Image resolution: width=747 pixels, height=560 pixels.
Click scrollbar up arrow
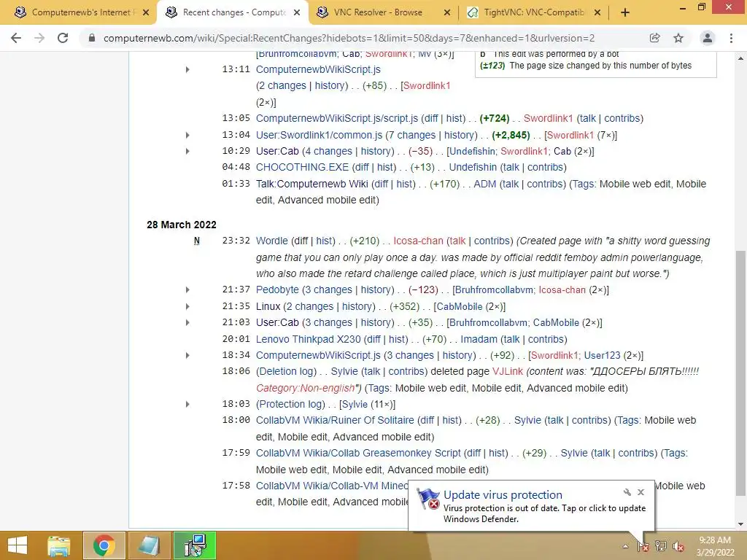click(740, 58)
